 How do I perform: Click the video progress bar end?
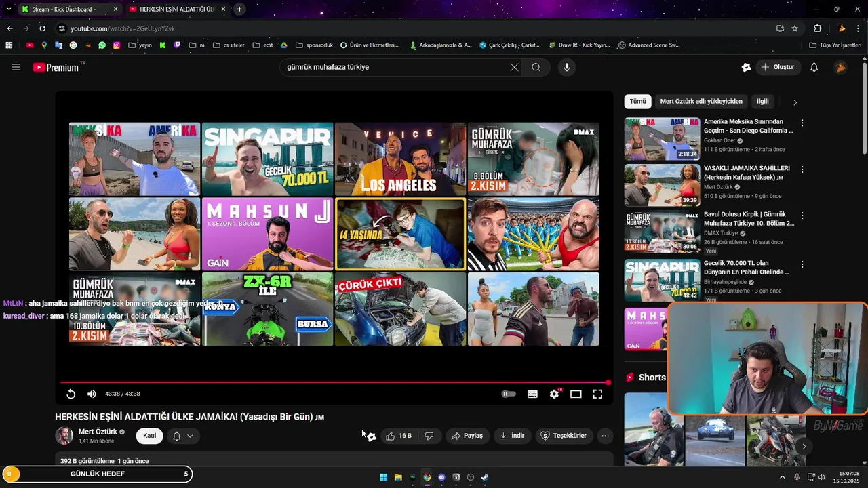(607, 382)
